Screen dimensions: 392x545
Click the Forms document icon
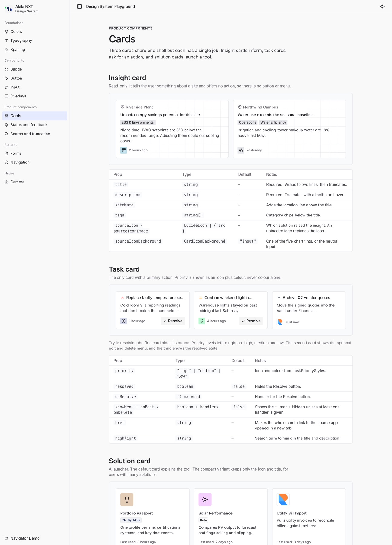coord(6,154)
